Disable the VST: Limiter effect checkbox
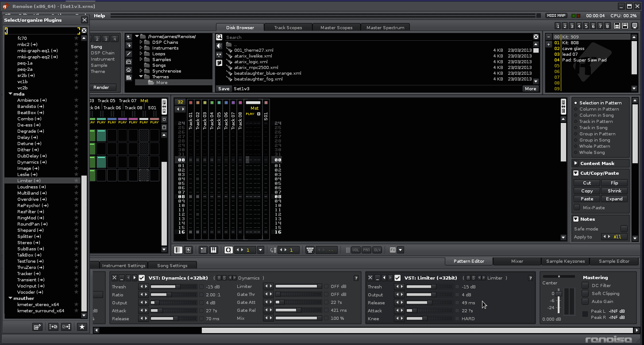 pyautogui.click(x=397, y=278)
